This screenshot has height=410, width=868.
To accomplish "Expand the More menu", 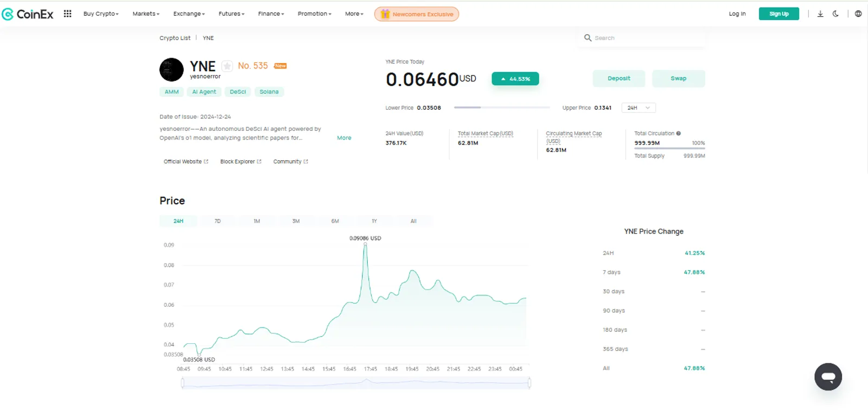I will [x=354, y=14].
